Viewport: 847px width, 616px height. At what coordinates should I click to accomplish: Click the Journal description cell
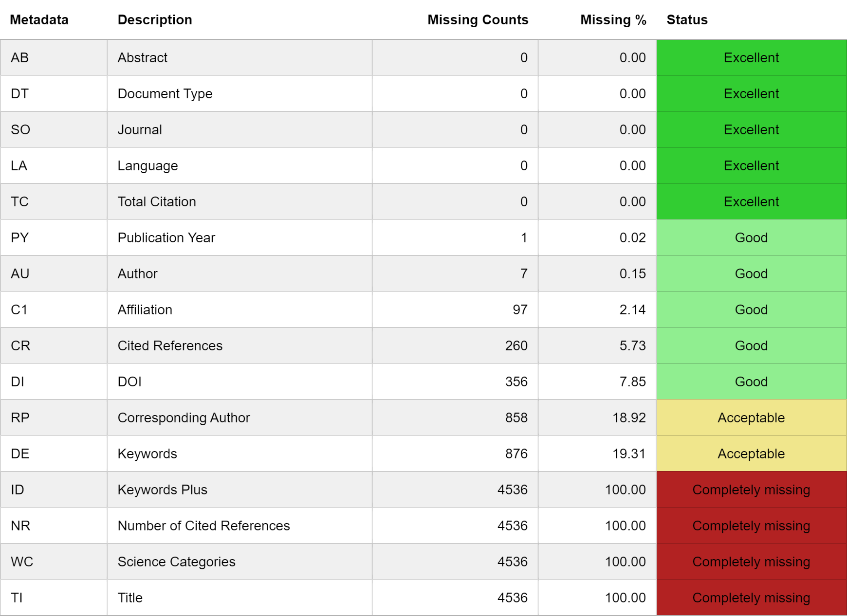(140, 129)
